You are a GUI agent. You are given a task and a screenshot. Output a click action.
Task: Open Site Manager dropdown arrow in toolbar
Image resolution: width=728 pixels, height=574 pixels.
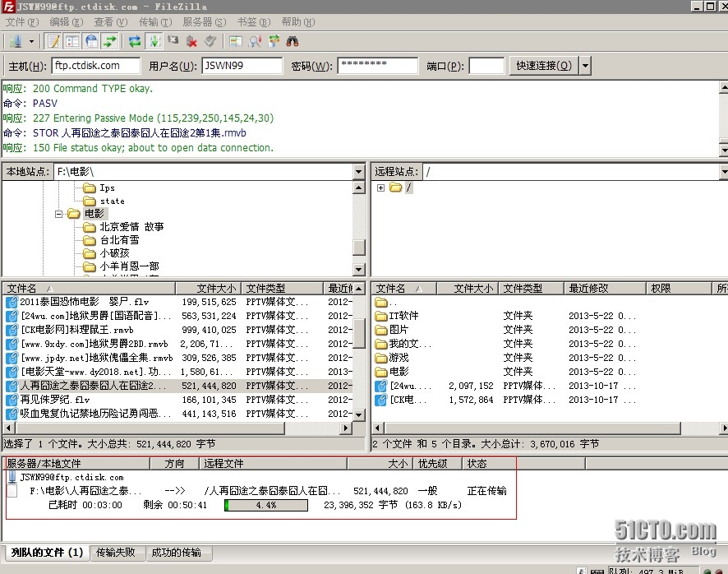pyautogui.click(x=31, y=41)
